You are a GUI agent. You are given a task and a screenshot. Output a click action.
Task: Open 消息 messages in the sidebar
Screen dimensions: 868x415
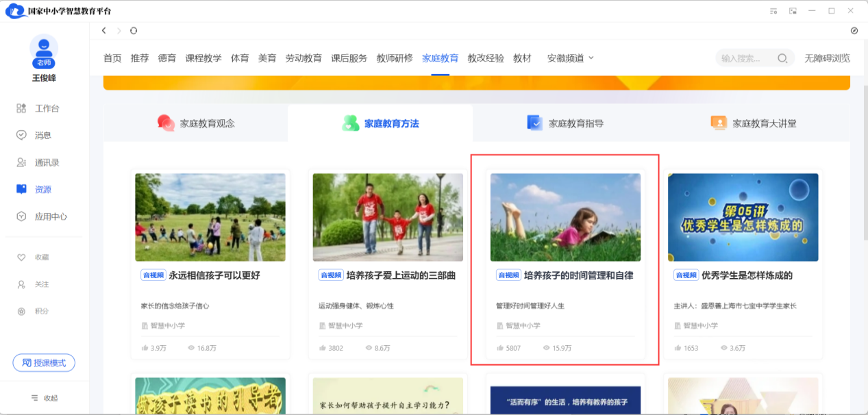21,135
